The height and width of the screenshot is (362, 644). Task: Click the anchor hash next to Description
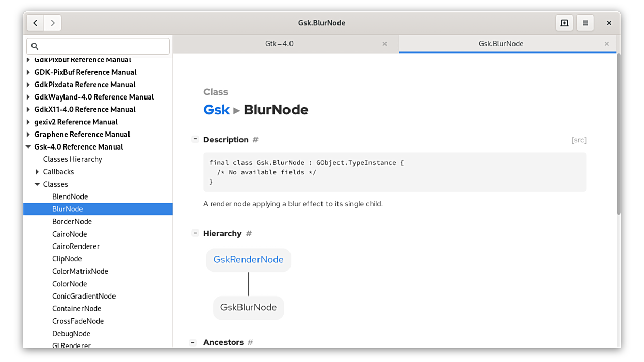(x=255, y=140)
